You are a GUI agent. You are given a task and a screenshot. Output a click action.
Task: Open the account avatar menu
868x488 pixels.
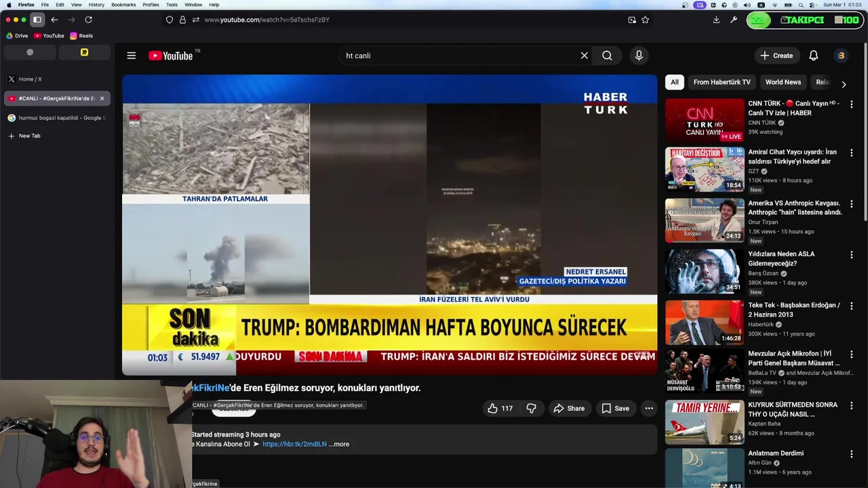tap(841, 56)
